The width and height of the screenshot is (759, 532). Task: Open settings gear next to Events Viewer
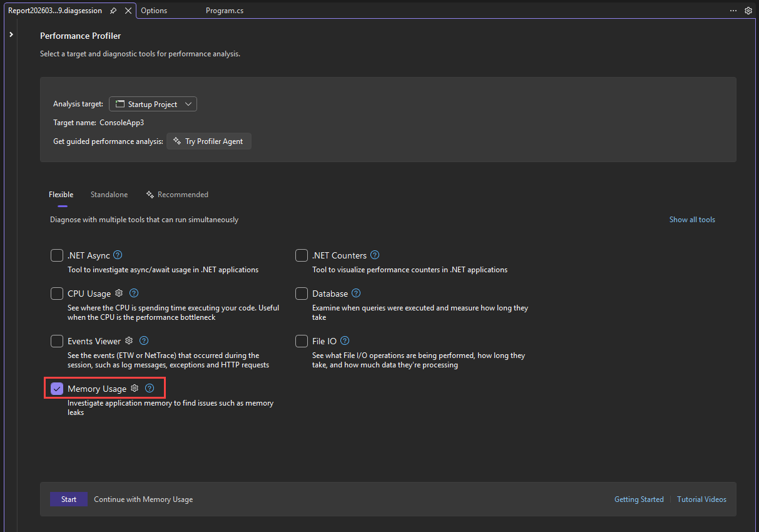(128, 340)
